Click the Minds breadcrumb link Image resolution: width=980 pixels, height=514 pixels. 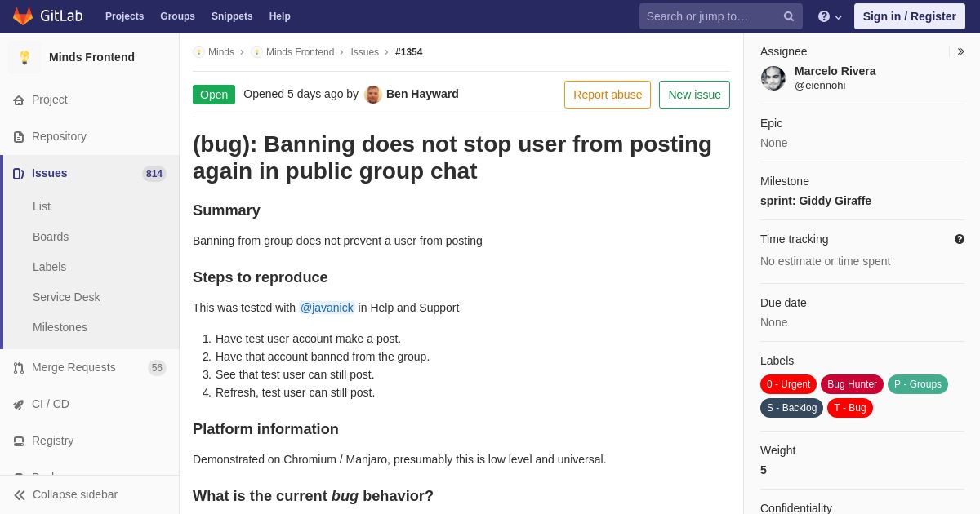pos(221,52)
